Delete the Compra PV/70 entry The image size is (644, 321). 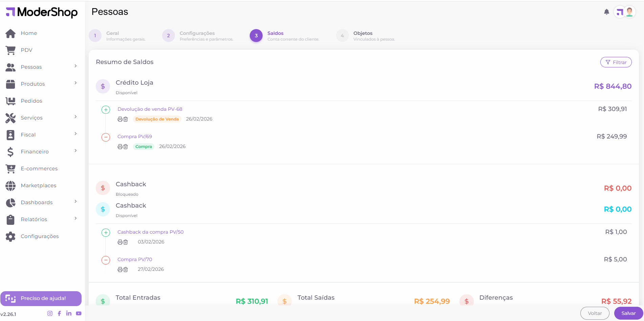pyautogui.click(x=126, y=270)
